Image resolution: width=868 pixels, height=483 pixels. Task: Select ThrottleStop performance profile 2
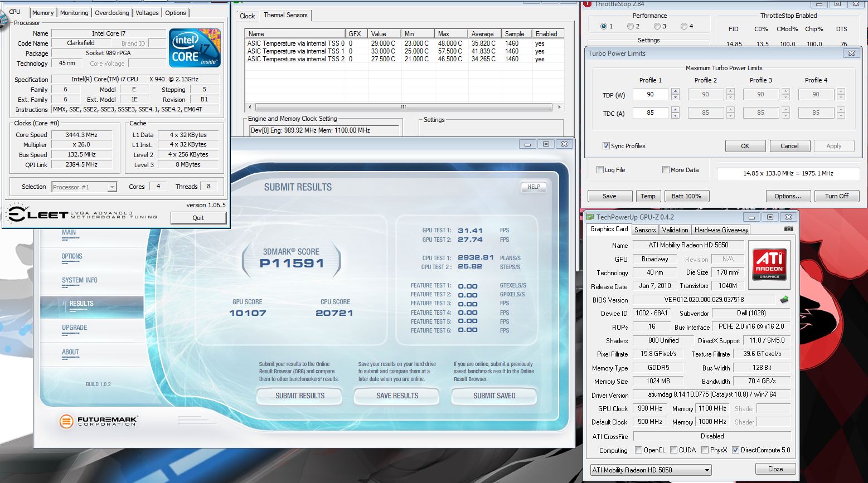pyautogui.click(x=630, y=26)
